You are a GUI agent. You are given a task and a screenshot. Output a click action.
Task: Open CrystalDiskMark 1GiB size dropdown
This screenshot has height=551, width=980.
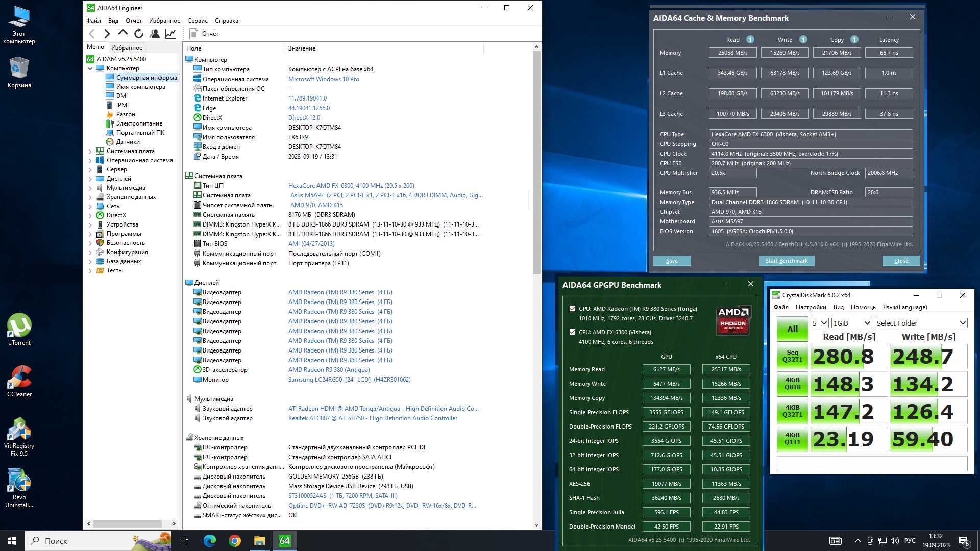[851, 323]
